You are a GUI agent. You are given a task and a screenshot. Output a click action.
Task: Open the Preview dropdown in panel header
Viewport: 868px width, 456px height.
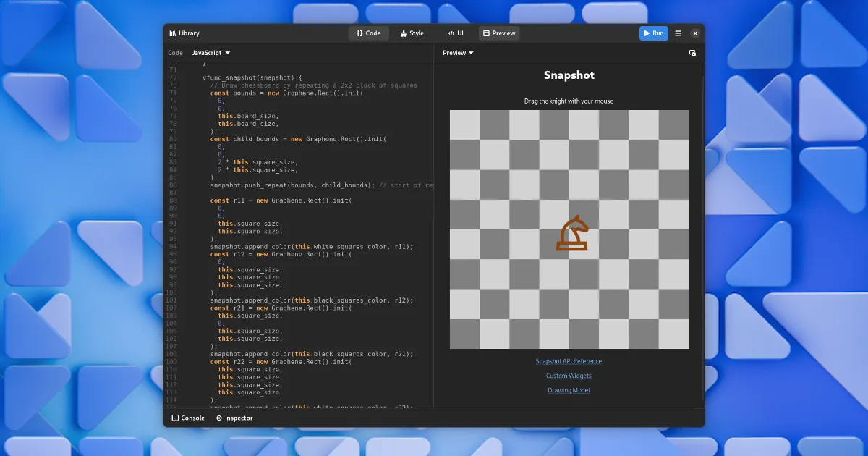tap(458, 53)
